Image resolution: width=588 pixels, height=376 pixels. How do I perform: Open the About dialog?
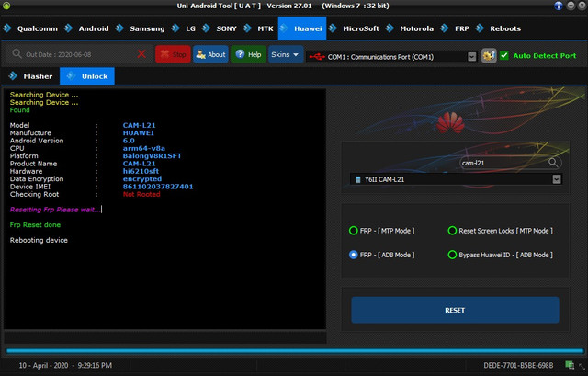coord(210,54)
